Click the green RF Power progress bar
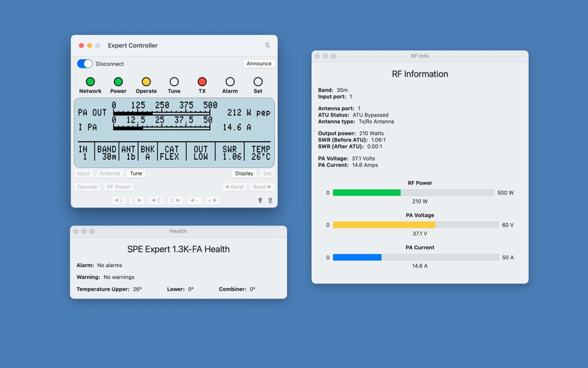The image size is (588, 368). [x=367, y=193]
